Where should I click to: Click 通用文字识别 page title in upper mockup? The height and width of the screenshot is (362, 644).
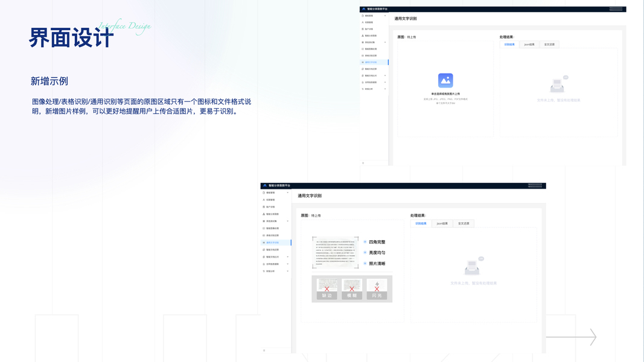pyautogui.click(x=406, y=19)
